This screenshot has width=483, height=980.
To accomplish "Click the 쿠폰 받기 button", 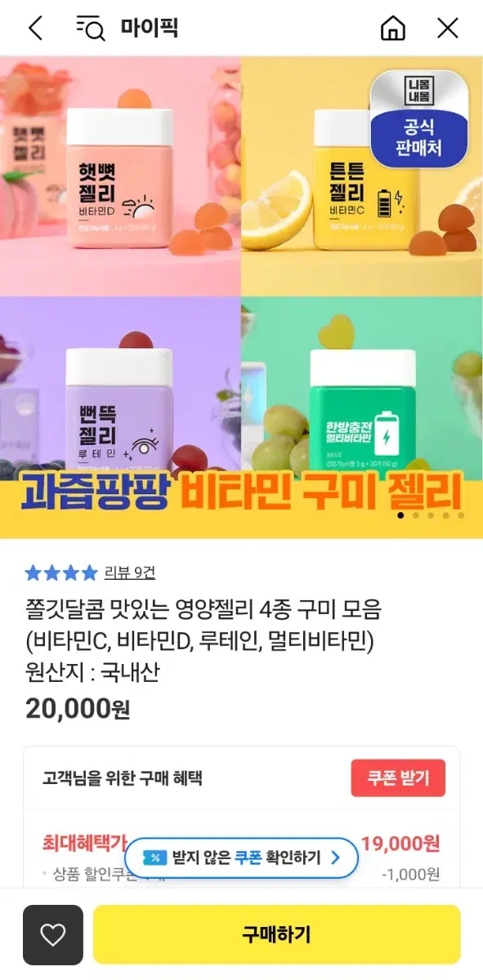I will point(398,777).
